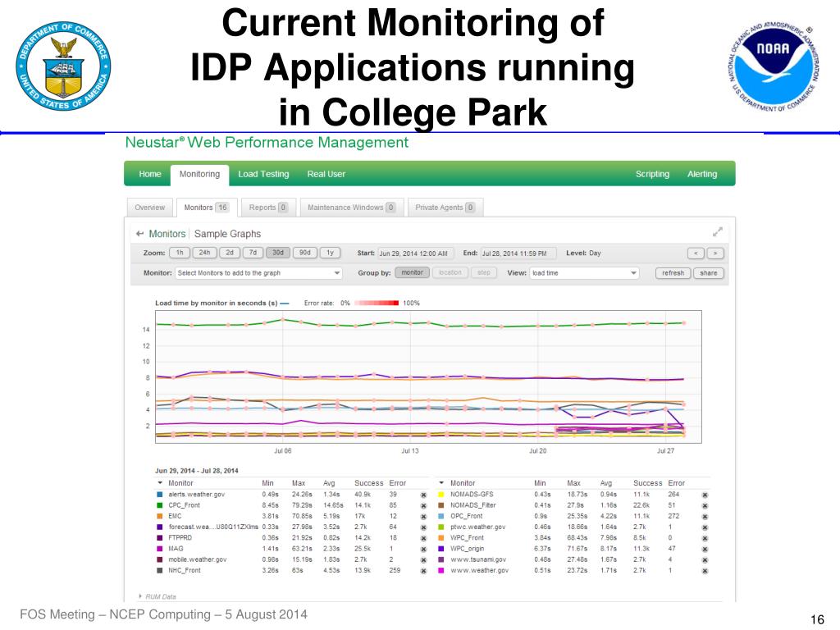Remove WPC_Front monitor from graph
840x630 pixels.
[x=705, y=538]
